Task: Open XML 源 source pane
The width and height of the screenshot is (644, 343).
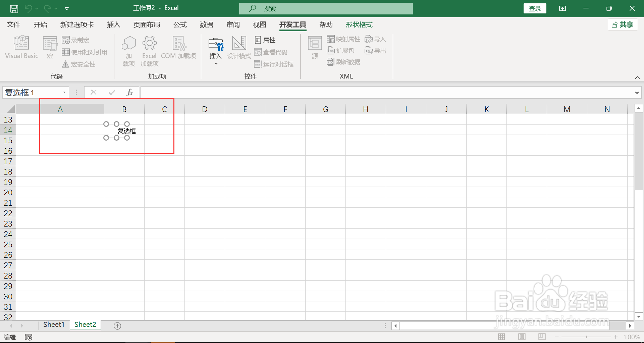Action: (315, 48)
